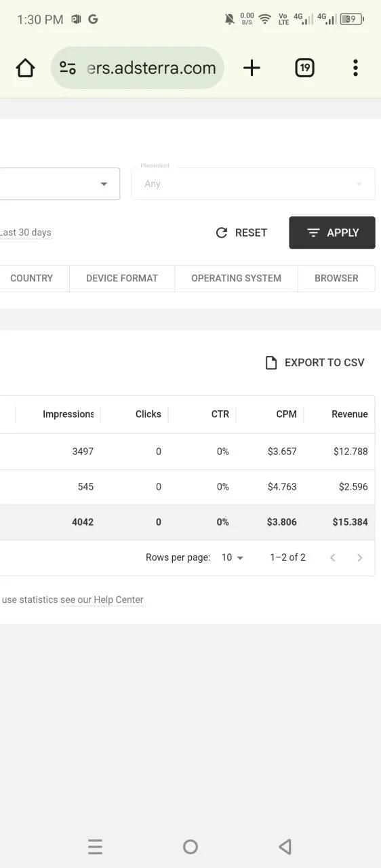Switch to the COUNTRY grouping tab
381x868 pixels.
pos(32,278)
